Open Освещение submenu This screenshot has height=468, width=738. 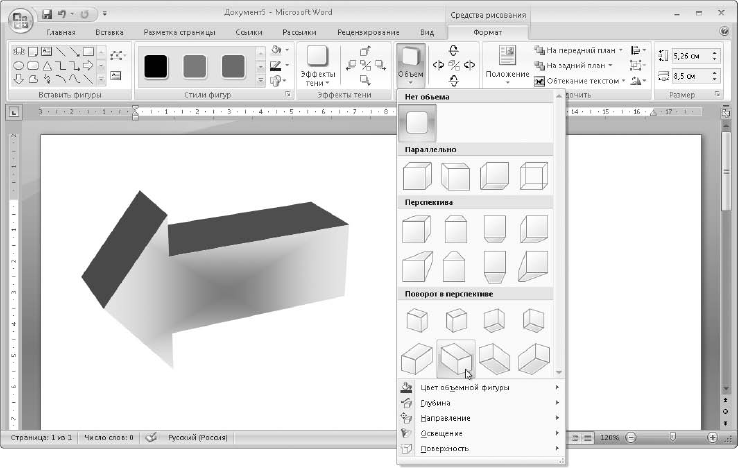pyautogui.click(x=480, y=433)
